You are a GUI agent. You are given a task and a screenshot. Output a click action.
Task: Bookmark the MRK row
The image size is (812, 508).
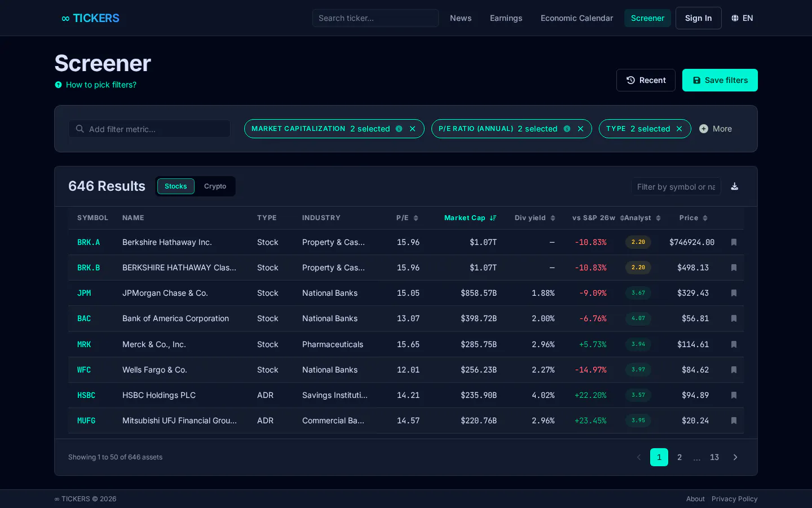click(734, 344)
